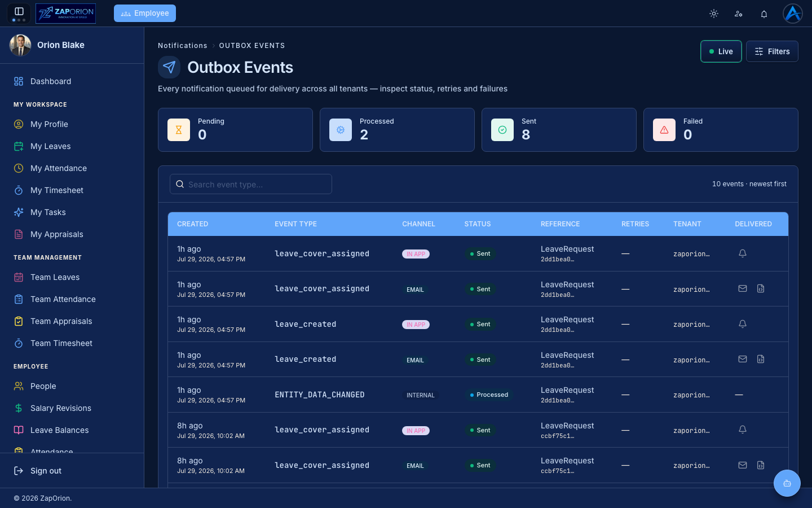
Task: Click the Pending hourglass icon
Action: pyautogui.click(x=179, y=130)
